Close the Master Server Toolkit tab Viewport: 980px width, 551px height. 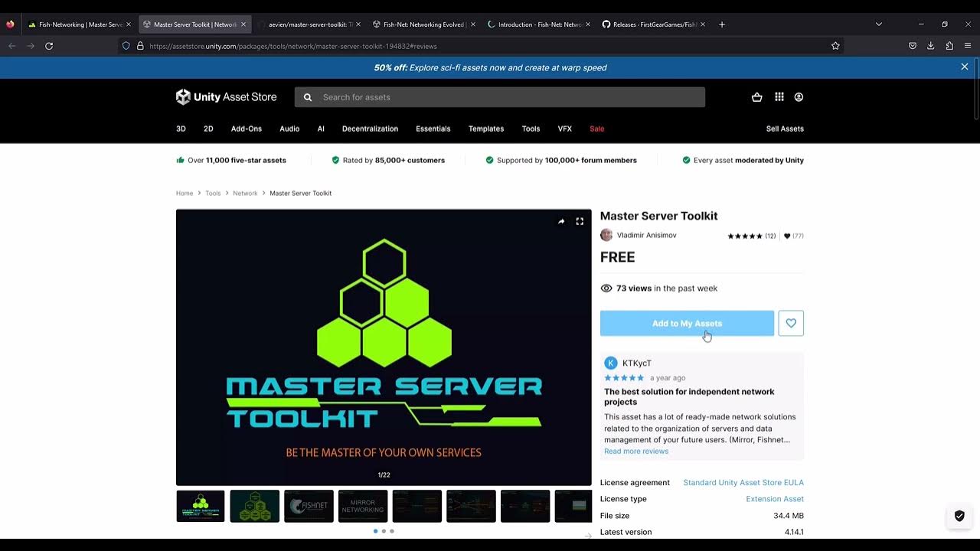(244, 24)
